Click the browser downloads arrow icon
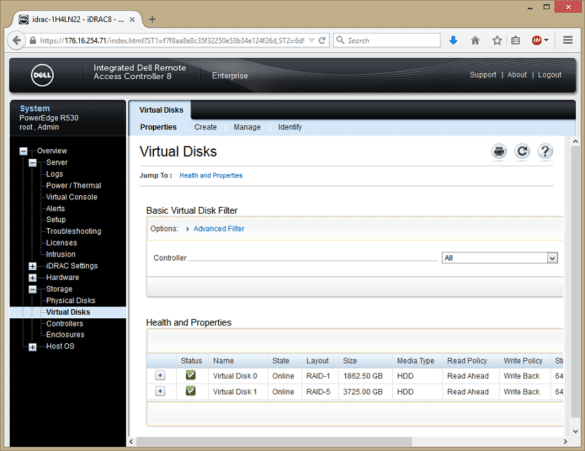Image resolution: width=585 pixels, height=451 pixels. tap(453, 40)
